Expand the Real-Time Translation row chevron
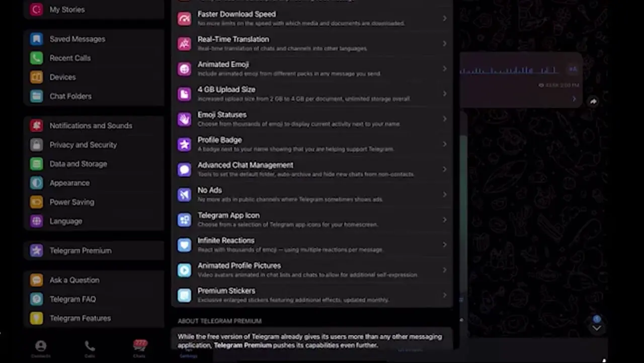 point(445,44)
